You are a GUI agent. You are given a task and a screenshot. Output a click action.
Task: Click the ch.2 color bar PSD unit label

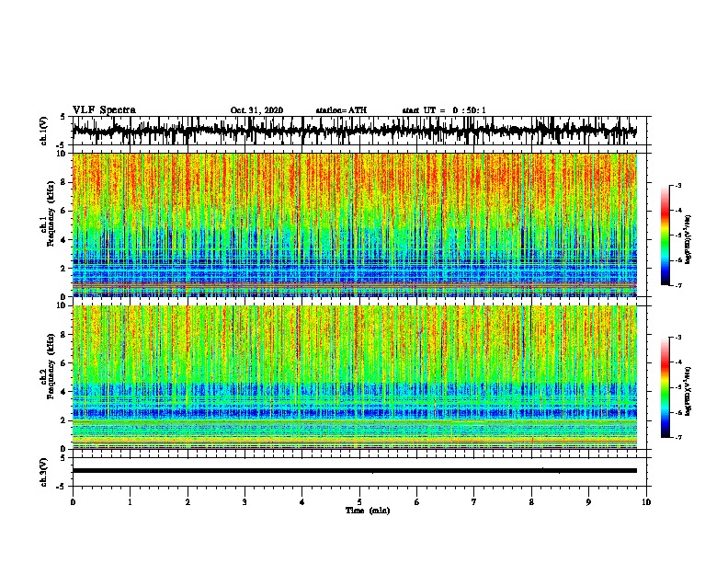[688, 389]
